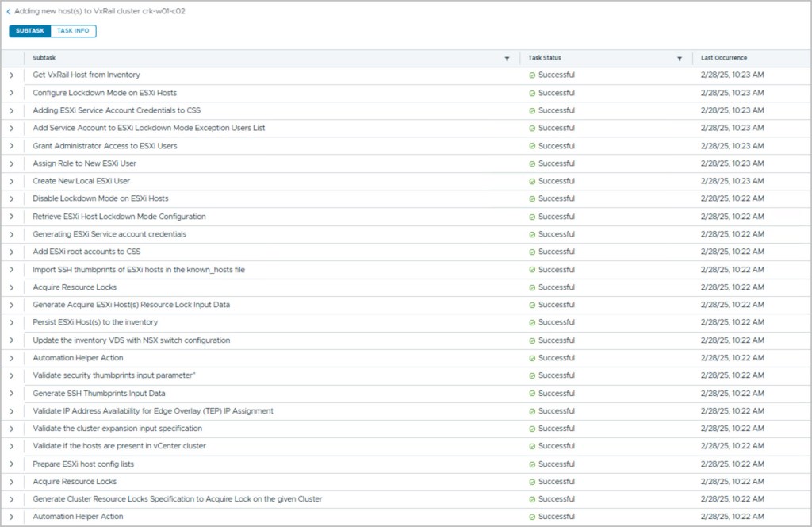Click the back arrow beside the page title
812x527 pixels.
(9, 12)
